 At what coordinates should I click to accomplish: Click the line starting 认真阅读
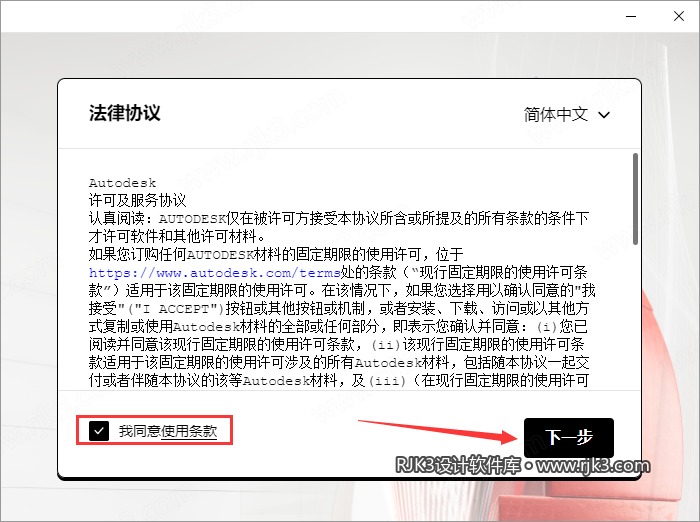(339, 218)
